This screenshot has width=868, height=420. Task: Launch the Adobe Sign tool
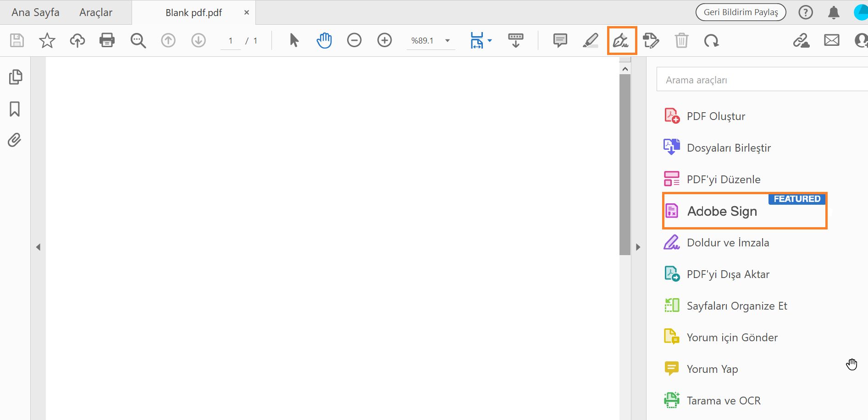[745, 211]
